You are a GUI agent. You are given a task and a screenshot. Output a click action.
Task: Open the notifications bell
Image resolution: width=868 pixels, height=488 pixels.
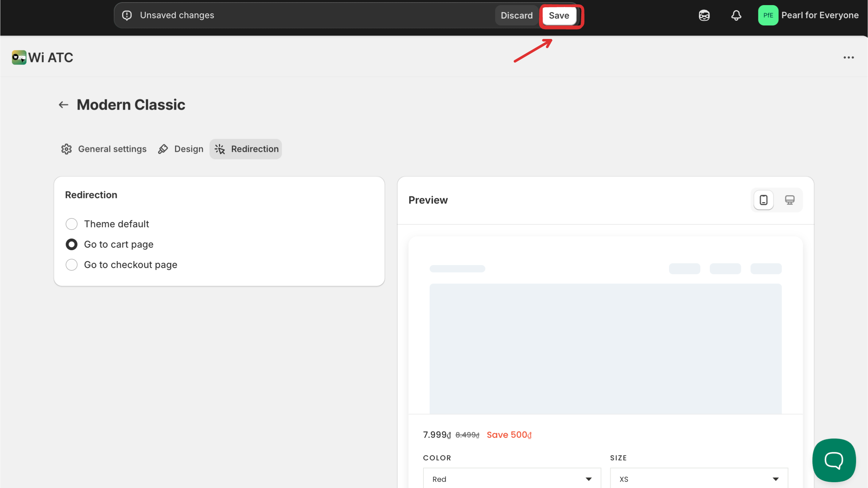click(736, 15)
